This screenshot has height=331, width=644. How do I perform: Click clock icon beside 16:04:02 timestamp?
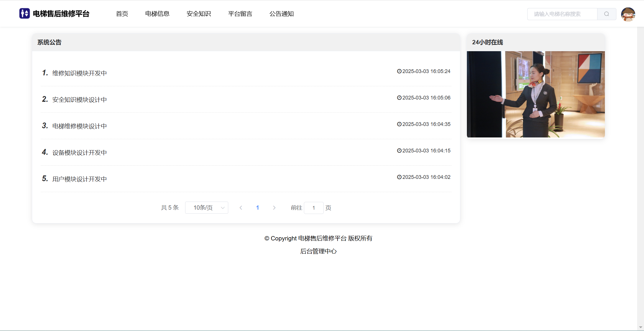tap(399, 177)
